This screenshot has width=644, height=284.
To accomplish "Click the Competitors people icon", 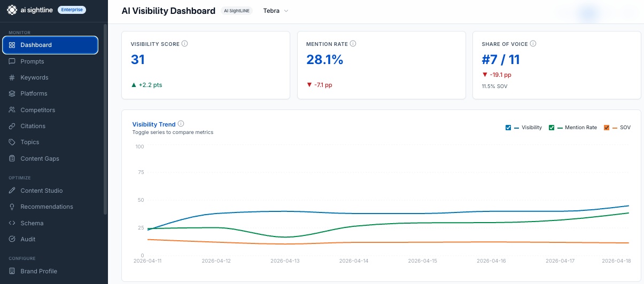I will click(x=12, y=110).
